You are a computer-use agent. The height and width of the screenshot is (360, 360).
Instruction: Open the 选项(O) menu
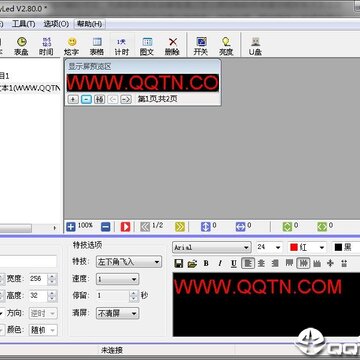pos(56,24)
